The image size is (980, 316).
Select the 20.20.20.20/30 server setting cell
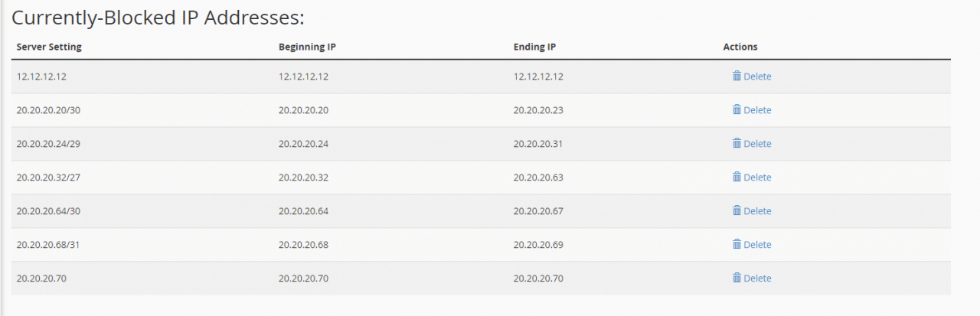[48, 110]
